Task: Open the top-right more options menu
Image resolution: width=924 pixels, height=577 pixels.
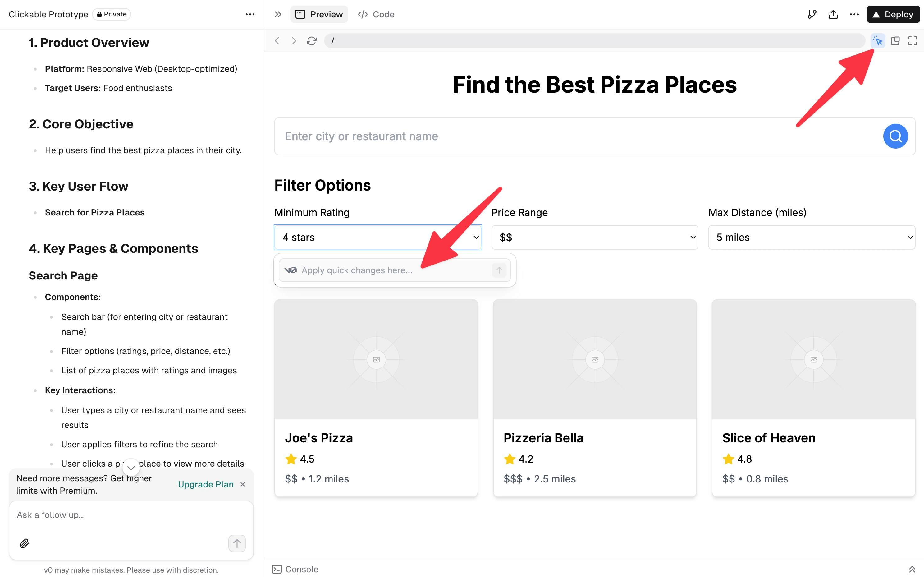Action: 854,15
